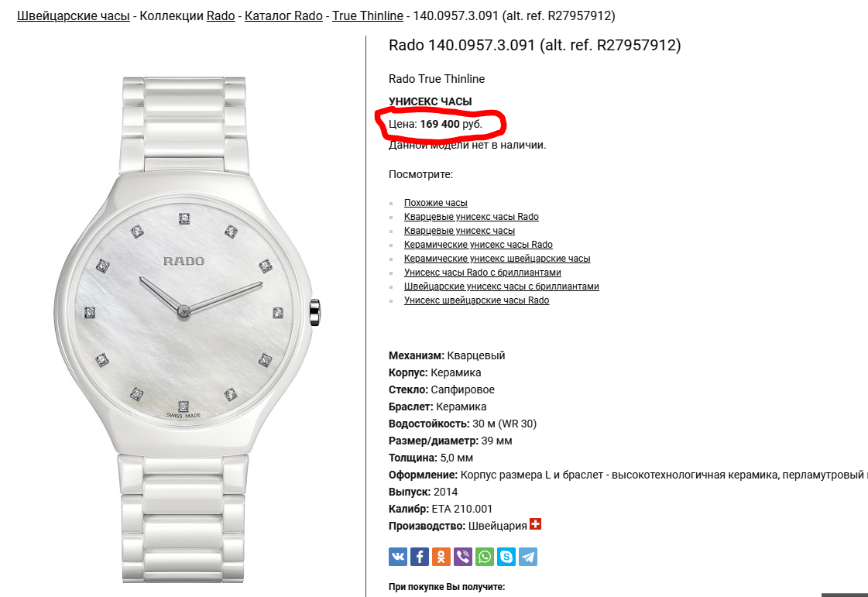Share via the WhatsApp icon

tap(485, 557)
